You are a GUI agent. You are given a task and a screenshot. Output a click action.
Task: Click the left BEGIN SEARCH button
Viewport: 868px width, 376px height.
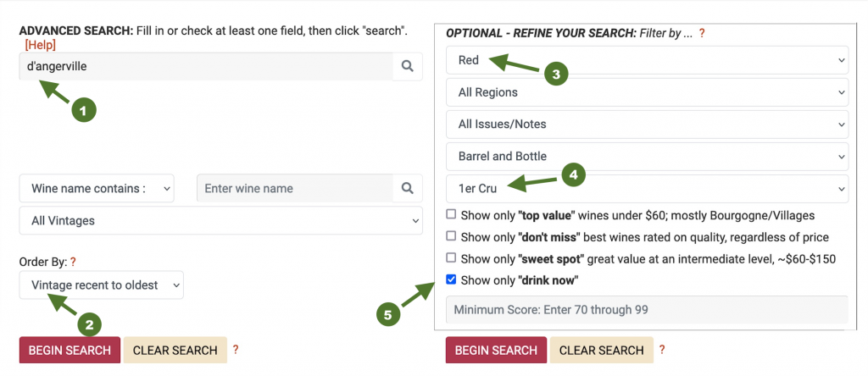(x=70, y=350)
